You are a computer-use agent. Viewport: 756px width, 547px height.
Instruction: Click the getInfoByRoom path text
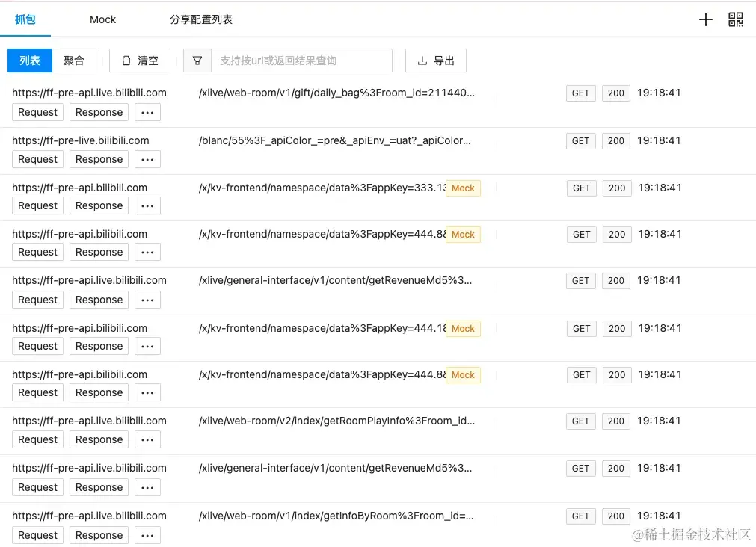click(336, 516)
